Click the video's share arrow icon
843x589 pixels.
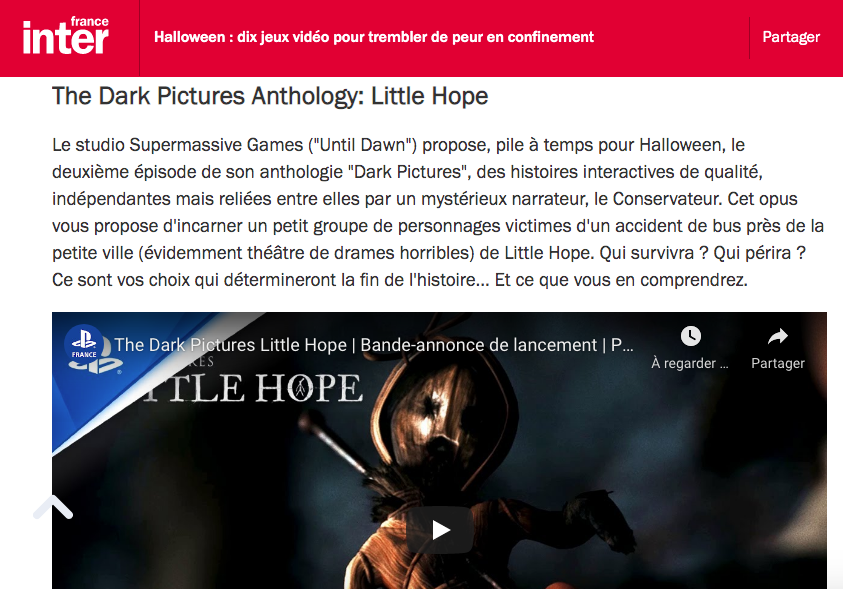pos(777,336)
